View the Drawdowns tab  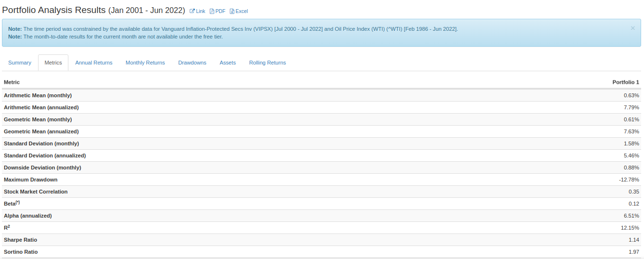click(x=192, y=63)
